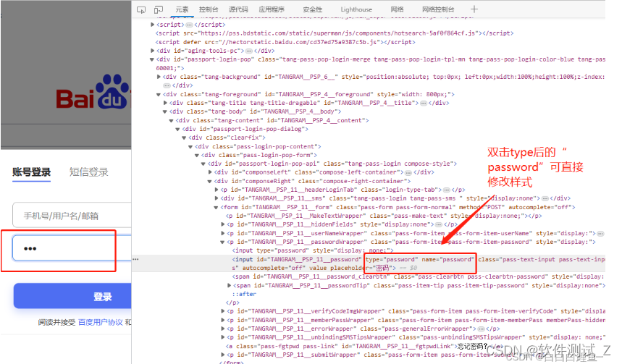Open the 百度用户协议 link
Image resolution: width=622 pixels, height=364 pixels.
(101, 322)
